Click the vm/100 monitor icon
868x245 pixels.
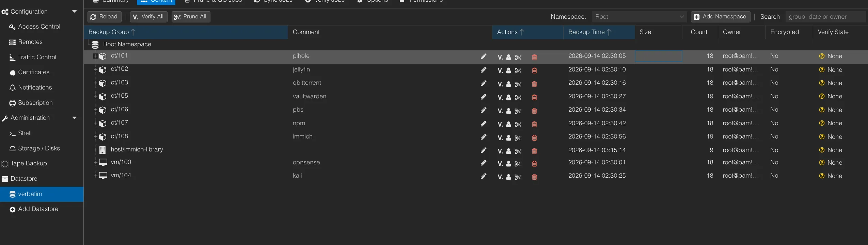tap(103, 162)
